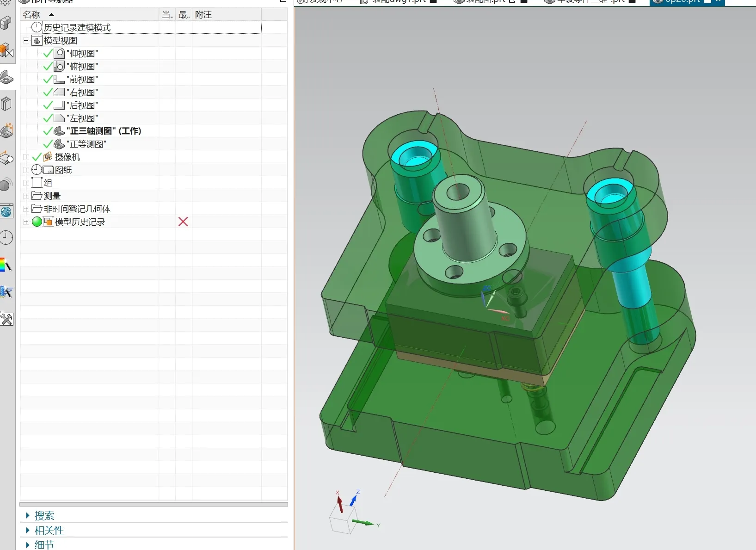
Task: Open the Constraint Navigator sidebar tab
Action: tap(6, 50)
